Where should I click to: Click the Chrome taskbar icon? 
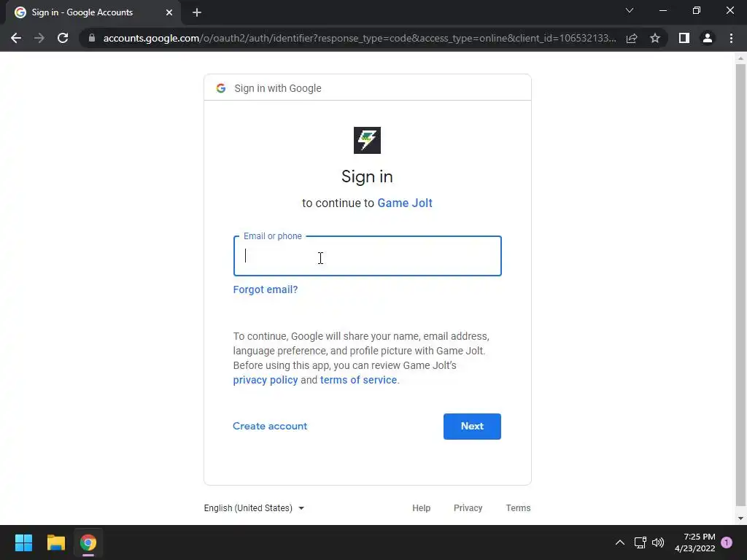point(88,542)
